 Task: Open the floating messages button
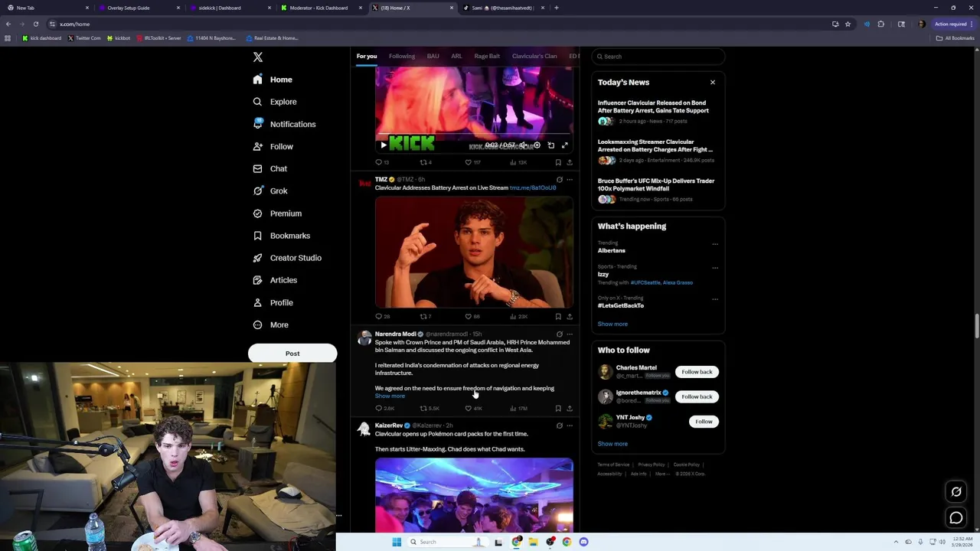click(955, 518)
